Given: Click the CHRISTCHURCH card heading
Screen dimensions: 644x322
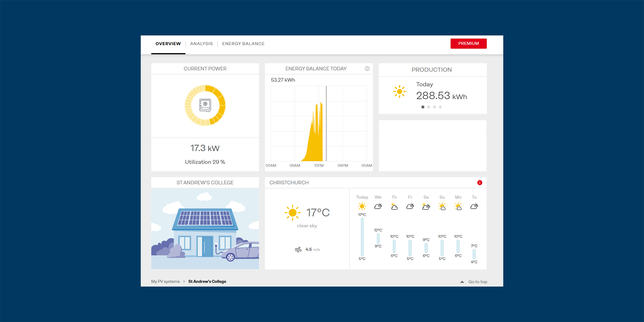Looking at the screenshot, I should tap(289, 183).
